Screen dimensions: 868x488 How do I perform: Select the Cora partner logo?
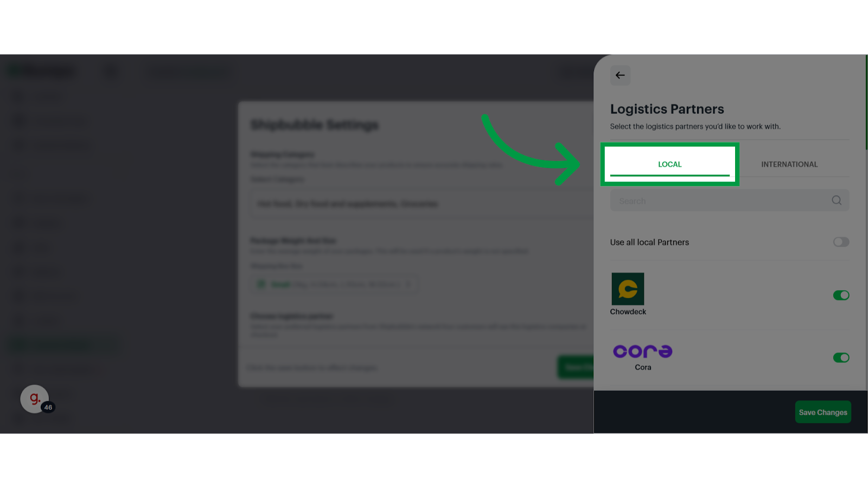point(643,351)
